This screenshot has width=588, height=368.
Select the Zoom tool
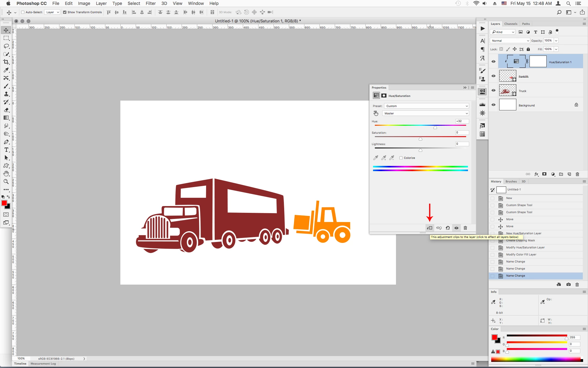pos(6,182)
